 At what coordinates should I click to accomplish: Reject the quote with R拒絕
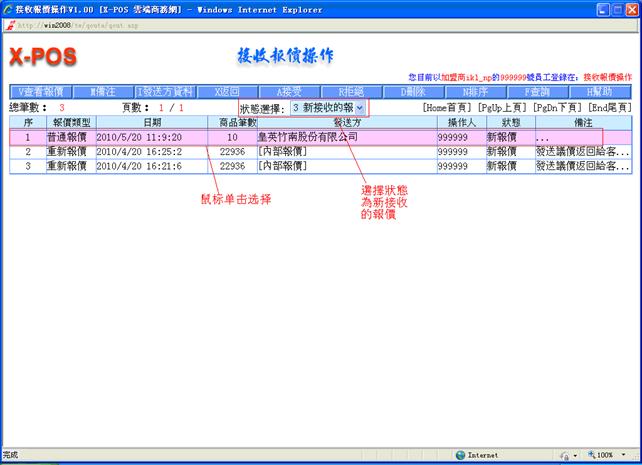pos(352,91)
